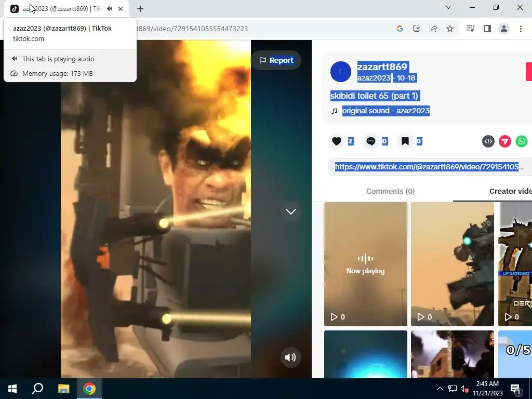Click the install app icon
This screenshot has width=532, height=399.
point(416,29)
